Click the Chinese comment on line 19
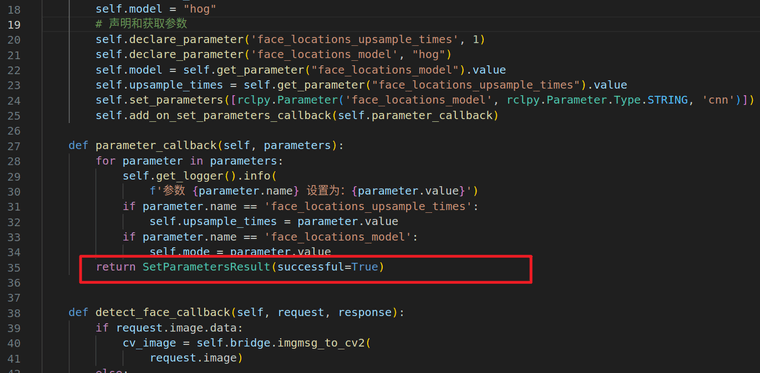Image resolution: width=760 pixels, height=373 pixels. click(142, 24)
